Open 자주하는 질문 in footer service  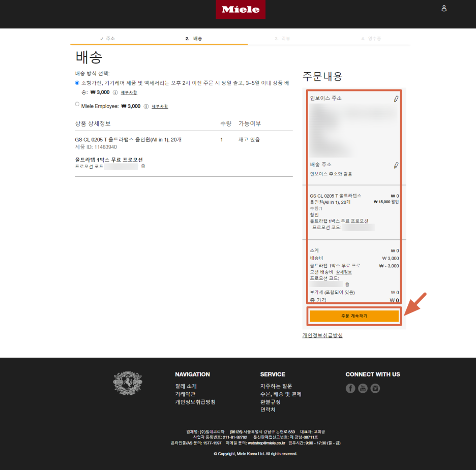276,386
